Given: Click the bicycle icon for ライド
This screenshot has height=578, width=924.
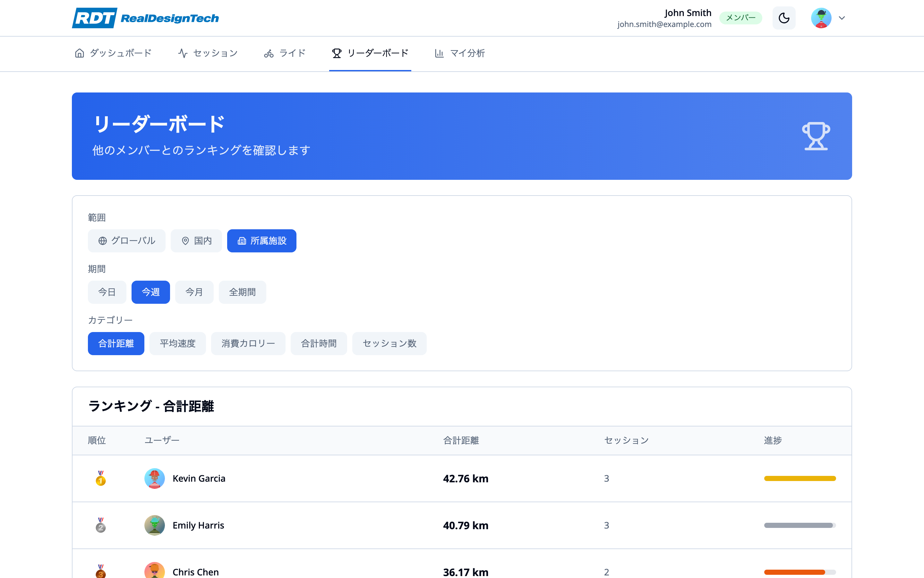Looking at the screenshot, I should [269, 53].
